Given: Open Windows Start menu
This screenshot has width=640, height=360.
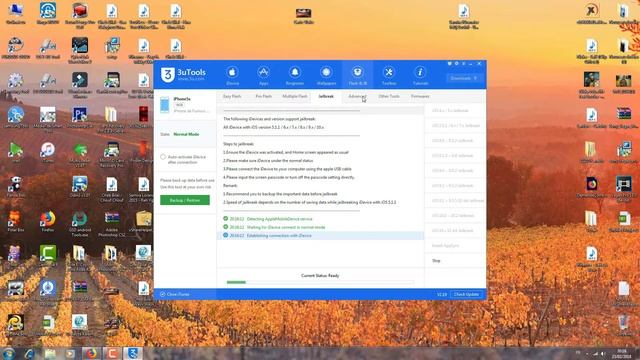Looking at the screenshot, I should click(x=9, y=353).
